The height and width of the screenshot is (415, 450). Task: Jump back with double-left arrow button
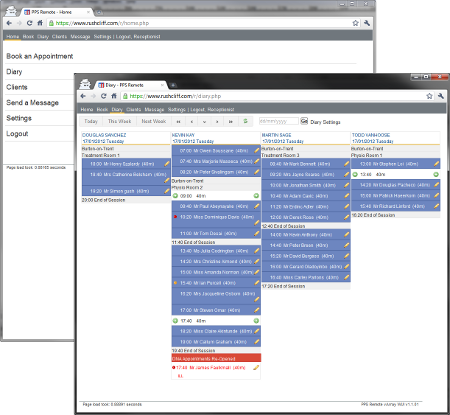coord(179,122)
